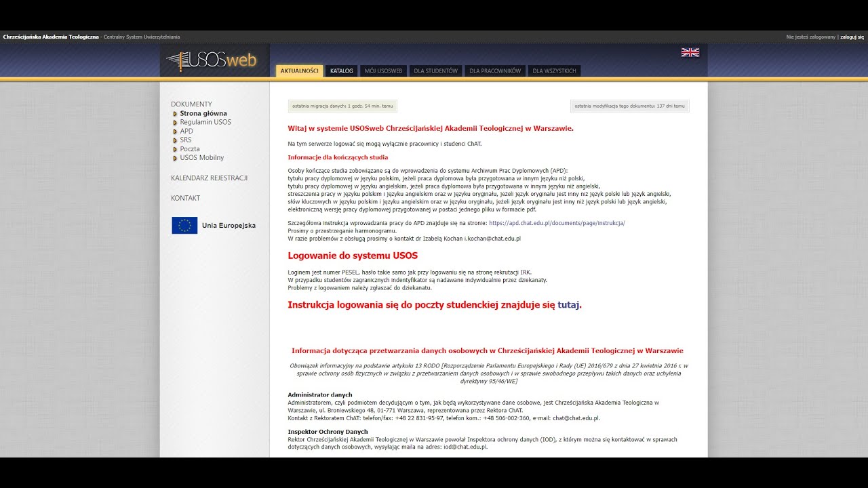The height and width of the screenshot is (488, 868).
Task: Go to the MÓJ USOSWEB tab
Action: (383, 70)
